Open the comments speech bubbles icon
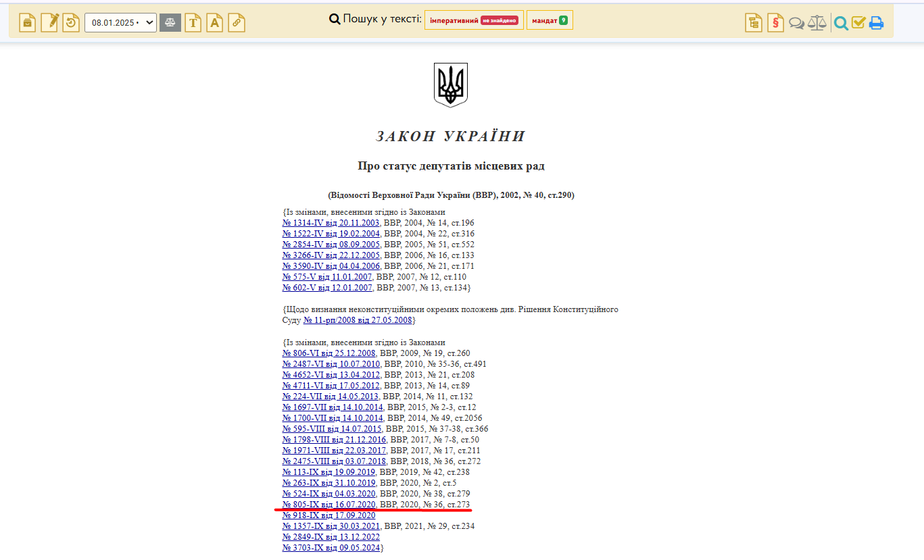This screenshot has width=924, height=560. [x=797, y=23]
